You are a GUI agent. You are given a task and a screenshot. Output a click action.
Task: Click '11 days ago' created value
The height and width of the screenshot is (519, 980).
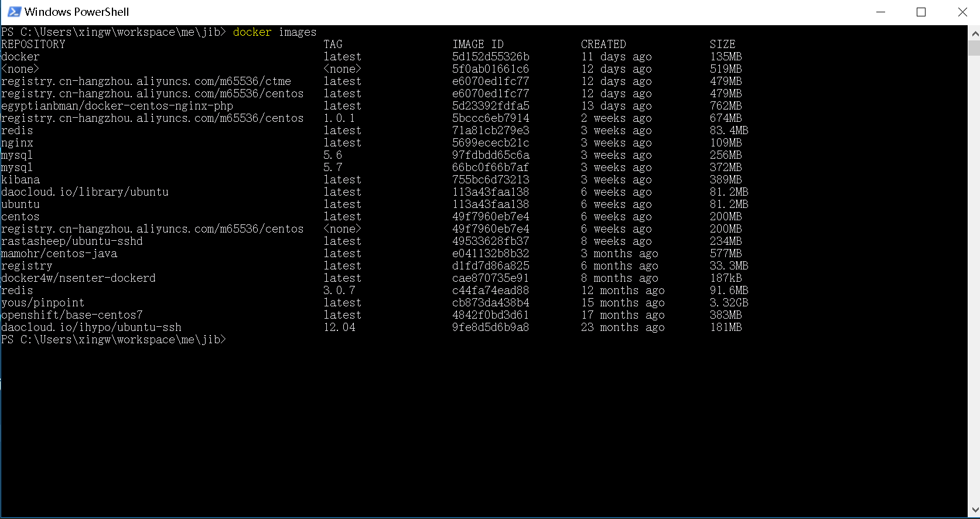pyautogui.click(x=616, y=57)
